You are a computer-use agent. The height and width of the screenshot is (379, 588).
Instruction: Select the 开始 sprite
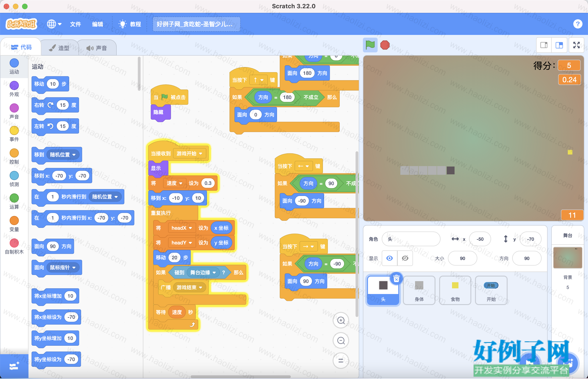coord(491,290)
